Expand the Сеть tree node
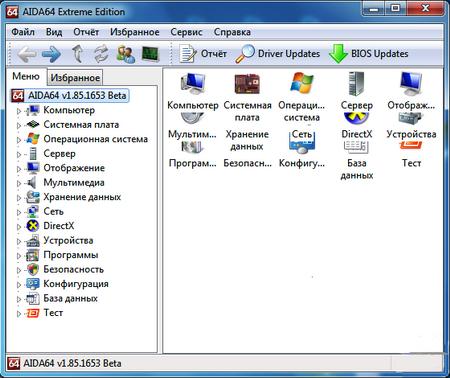Screen dimensions: 450x378 click(19, 212)
